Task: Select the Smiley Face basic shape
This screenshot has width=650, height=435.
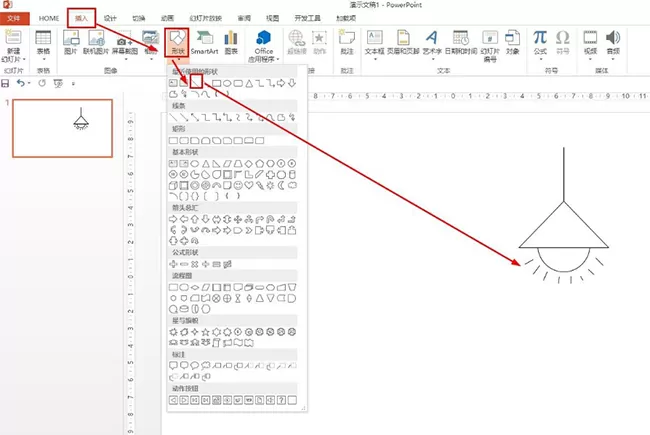Action: [x=238, y=185]
